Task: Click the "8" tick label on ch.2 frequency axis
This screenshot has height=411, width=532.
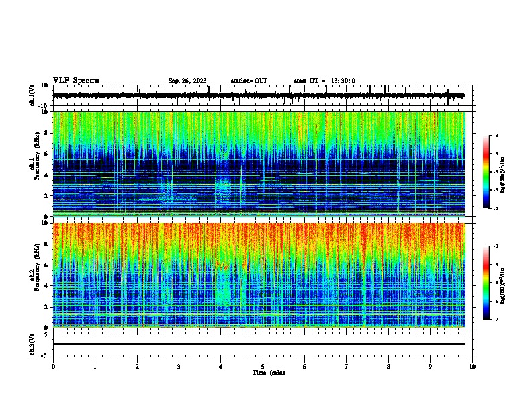Action: point(47,244)
